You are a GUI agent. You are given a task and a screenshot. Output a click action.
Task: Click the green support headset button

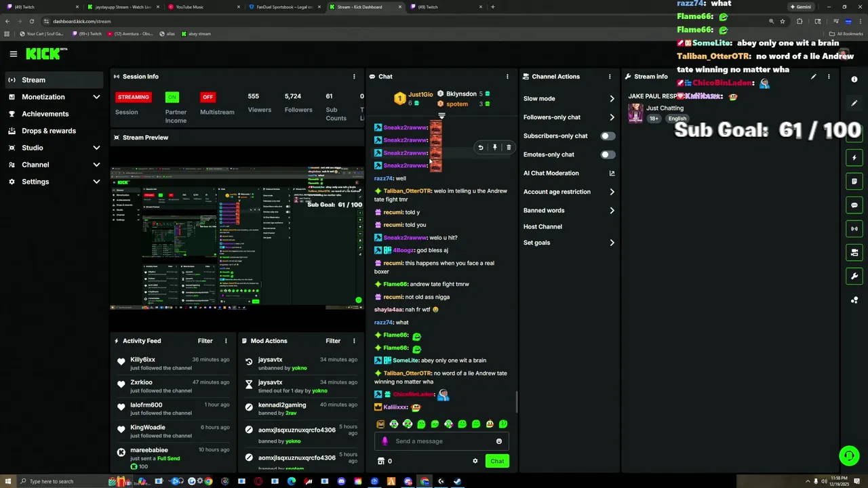(x=848, y=455)
